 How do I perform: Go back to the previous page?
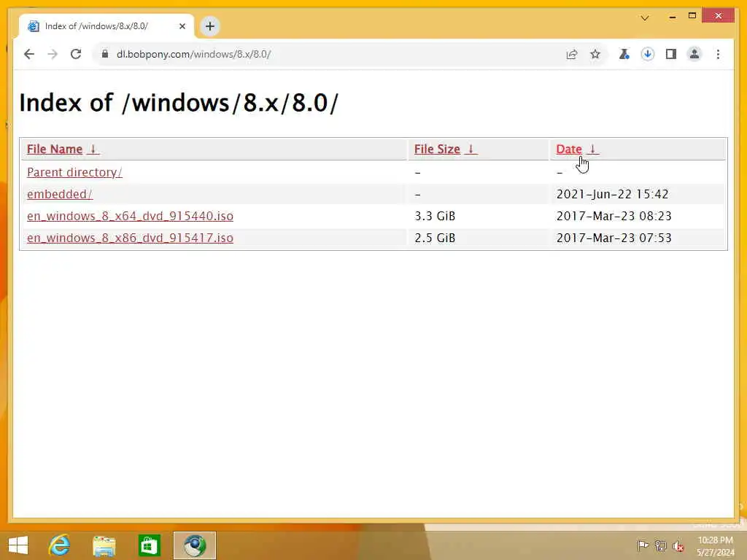click(x=29, y=54)
